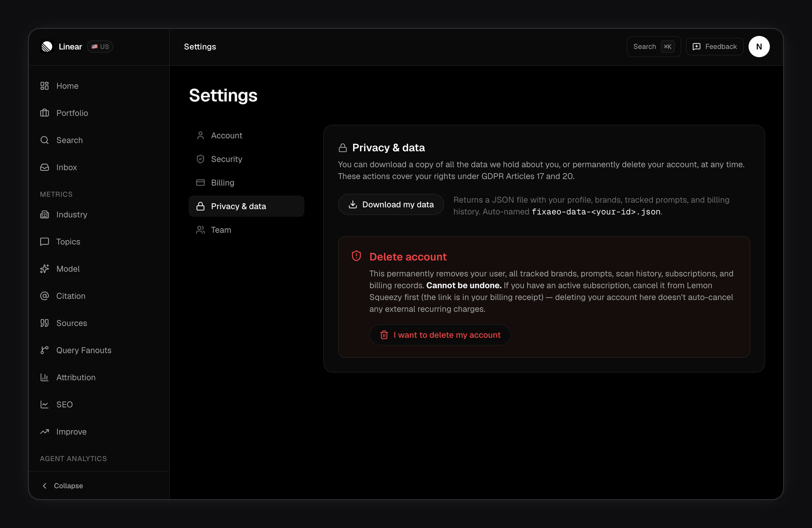Switch to the Billing settings tab
812x528 pixels.
246,183
